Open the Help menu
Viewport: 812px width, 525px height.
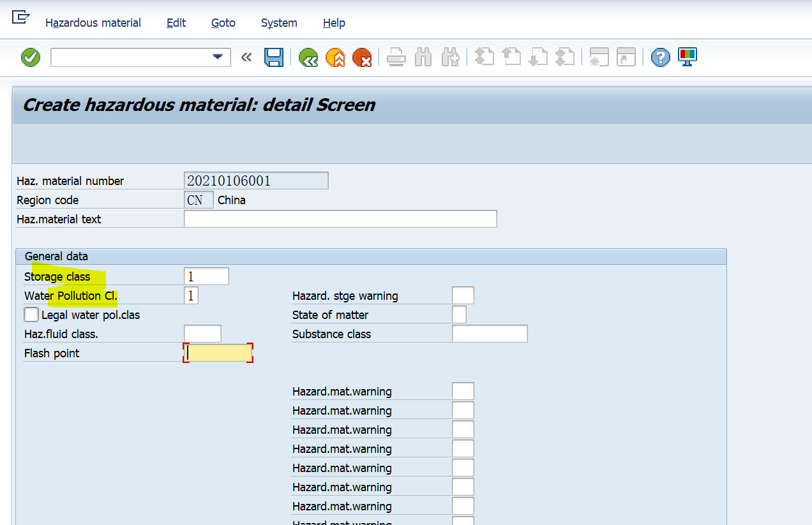(x=334, y=22)
